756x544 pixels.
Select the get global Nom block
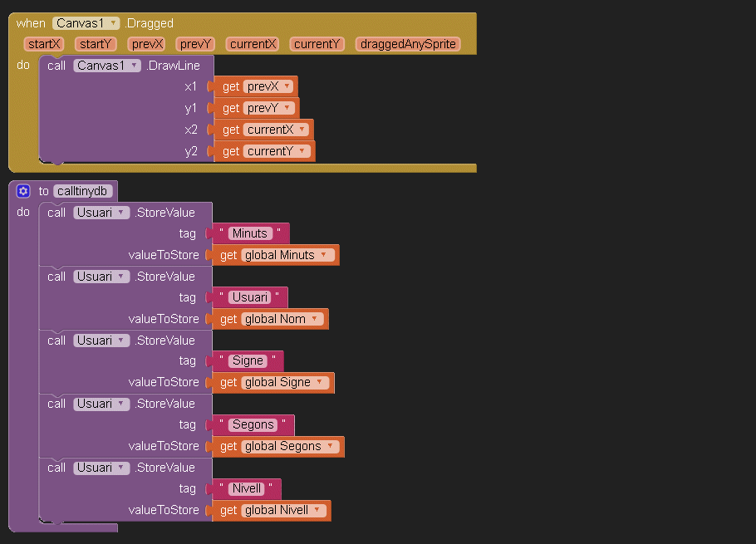tap(227, 319)
